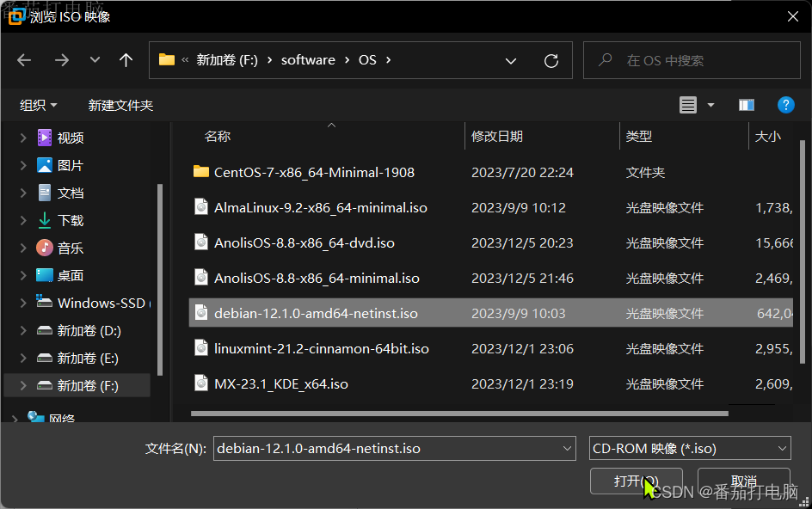Go back with the left arrow
This screenshot has height=509, width=812.
click(24, 60)
